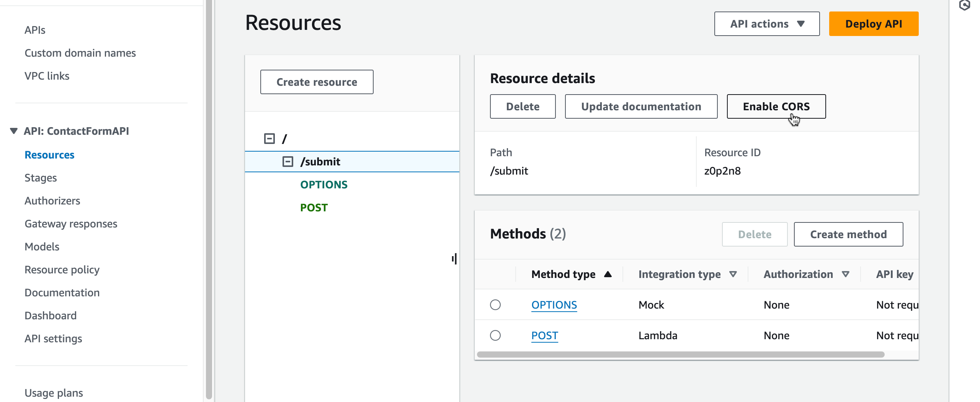Open the API actions dropdown

[x=767, y=24]
